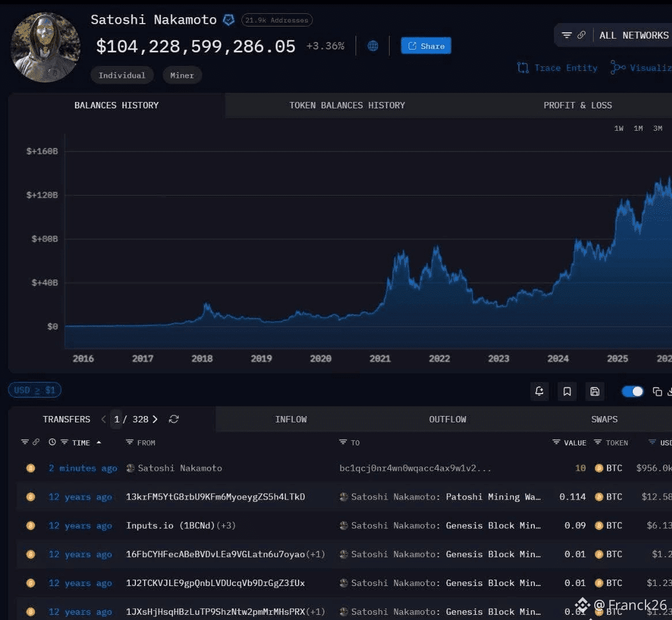The image size is (672, 620).
Task: Switch to the TOKEN BALANCES HISTORY tab
Action: click(x=347, y=105)
